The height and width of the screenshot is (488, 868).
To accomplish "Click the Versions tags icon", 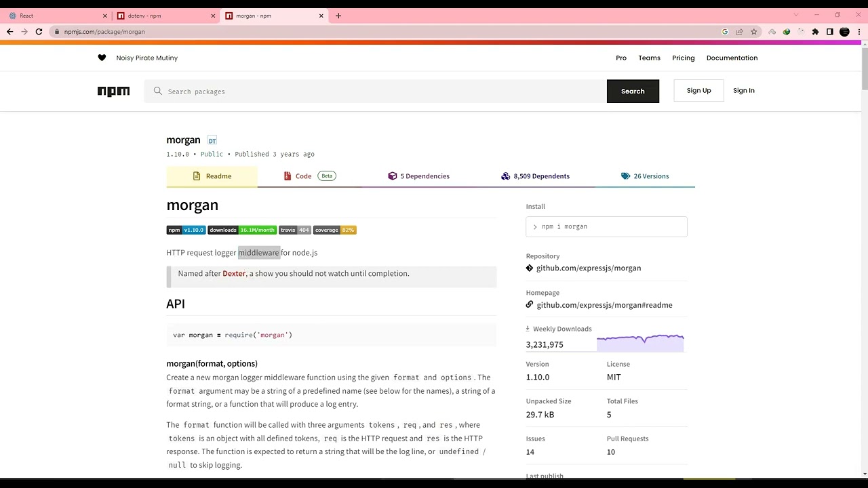I will tap(625, 176).
